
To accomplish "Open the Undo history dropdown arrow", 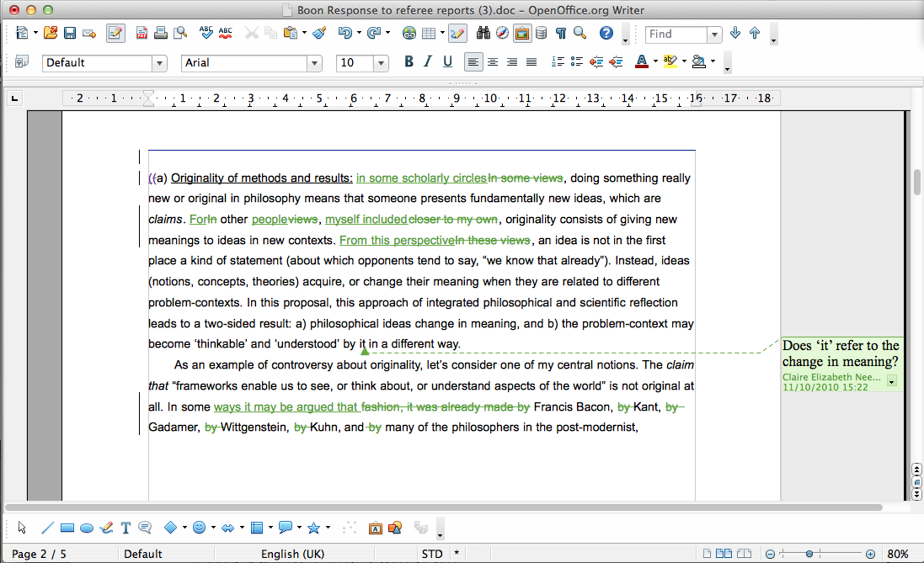I will 359,33.
